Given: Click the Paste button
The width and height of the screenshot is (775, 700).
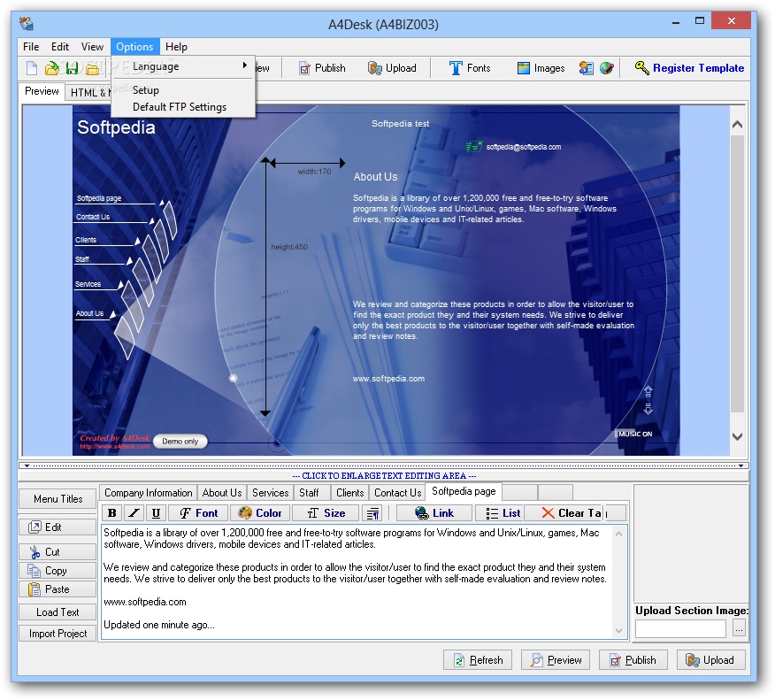Looking at the screenshot, I should click(58, 589).
